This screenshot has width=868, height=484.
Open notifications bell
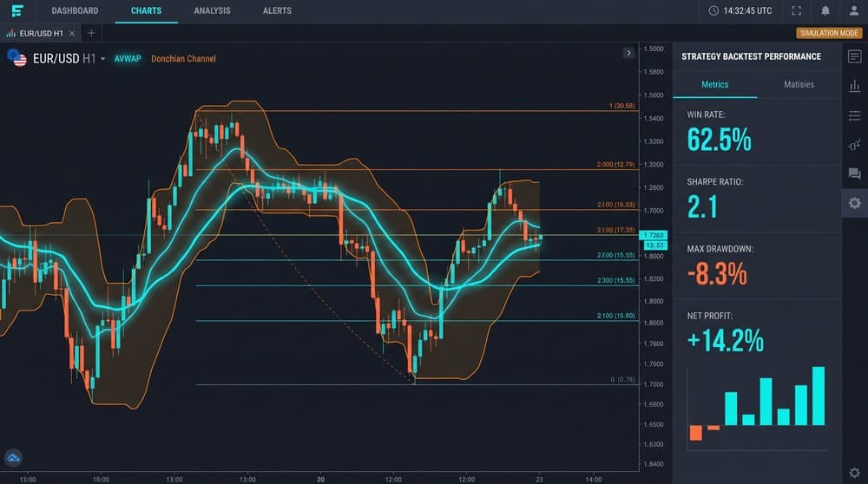pos(825,10)
